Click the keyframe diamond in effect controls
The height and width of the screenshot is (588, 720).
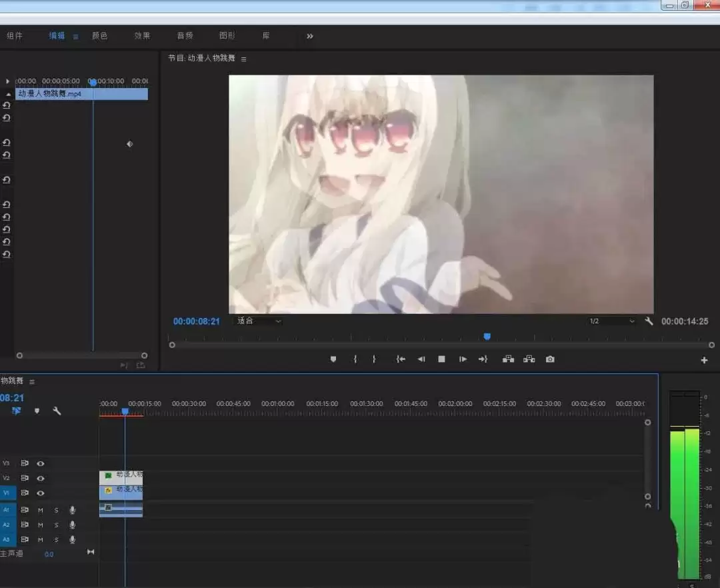click(130, 144)
